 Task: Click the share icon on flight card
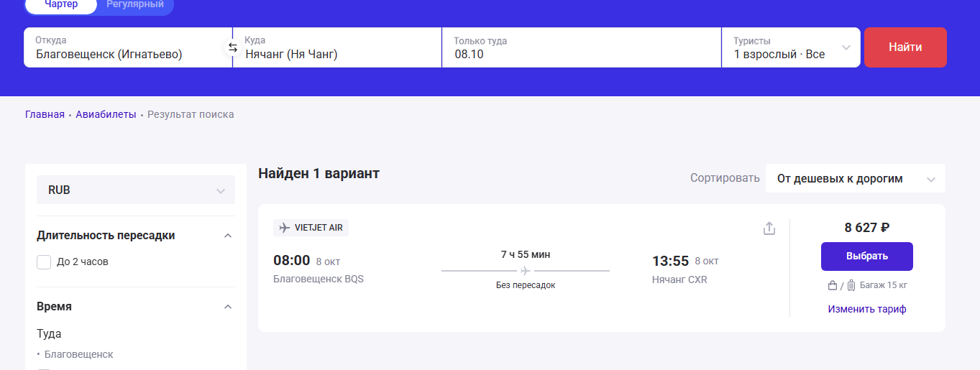click(x=769, y=228)
